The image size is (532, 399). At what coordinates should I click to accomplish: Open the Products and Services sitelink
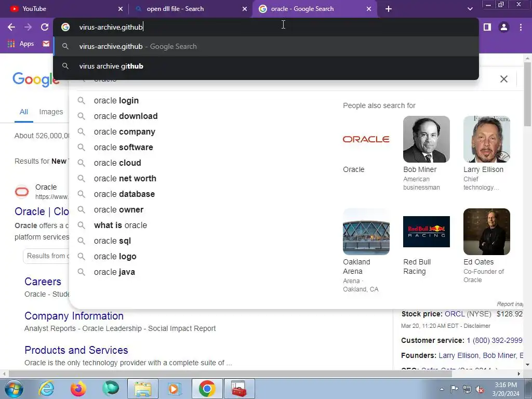(x=76, y=350)
